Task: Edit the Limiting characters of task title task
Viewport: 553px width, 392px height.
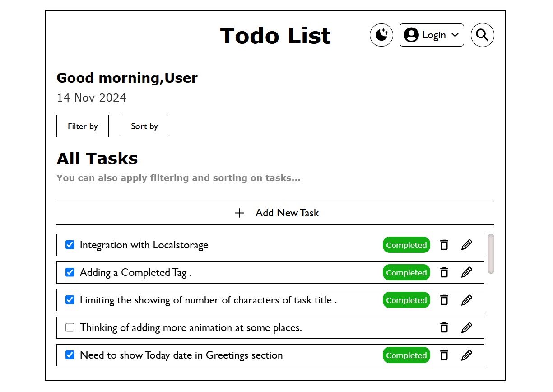Action: pos(467,300)
